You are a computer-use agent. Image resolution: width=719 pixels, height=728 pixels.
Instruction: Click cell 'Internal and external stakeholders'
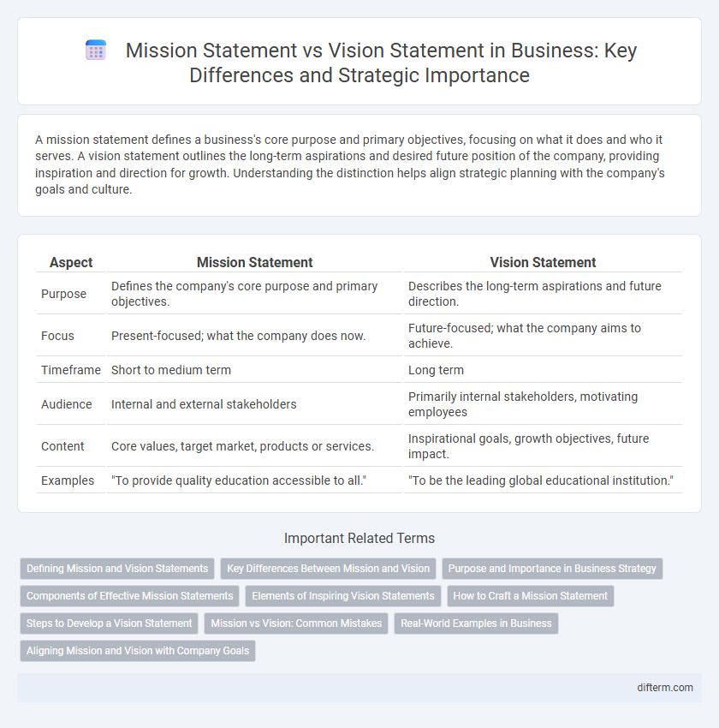pyautogui.click(x=255, y=404)
